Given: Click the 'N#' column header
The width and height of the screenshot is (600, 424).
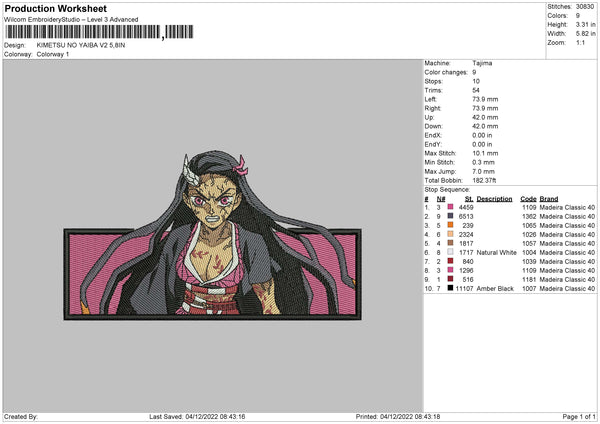Looking at the screenshot, I should pyautogui.click(x=441, y=199).
